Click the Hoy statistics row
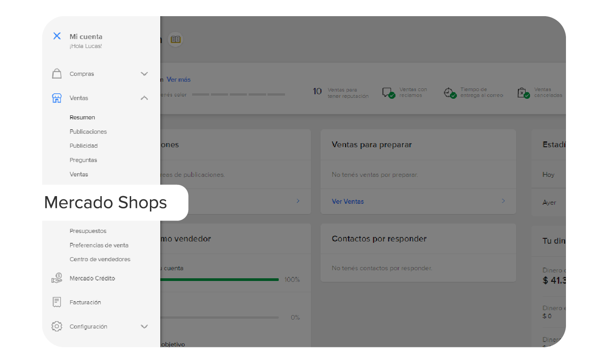592x364 pixels. [548, 175]
